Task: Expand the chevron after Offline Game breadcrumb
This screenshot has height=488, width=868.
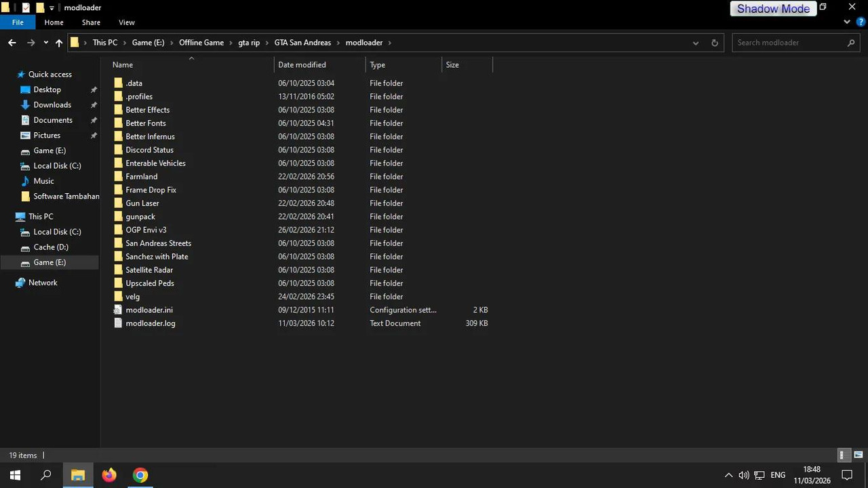Action: coord(231,43)
